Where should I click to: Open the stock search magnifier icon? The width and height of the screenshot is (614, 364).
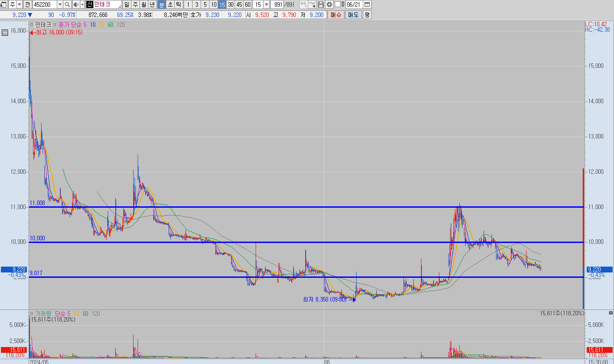click(x=67, y=4)
